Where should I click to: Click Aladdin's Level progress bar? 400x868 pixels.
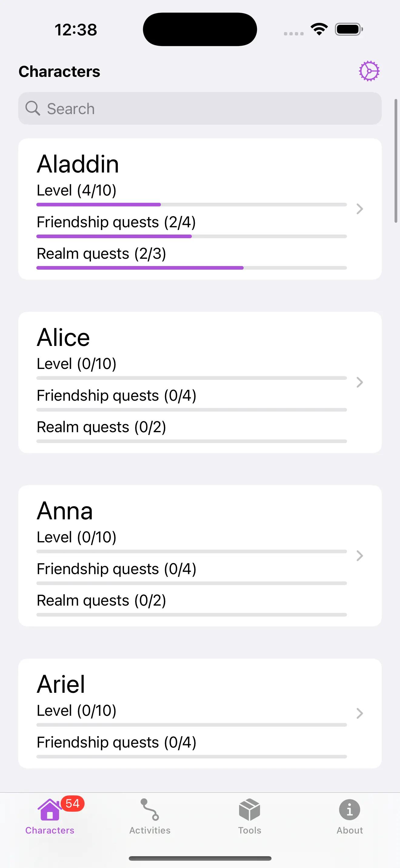[192, 205]
